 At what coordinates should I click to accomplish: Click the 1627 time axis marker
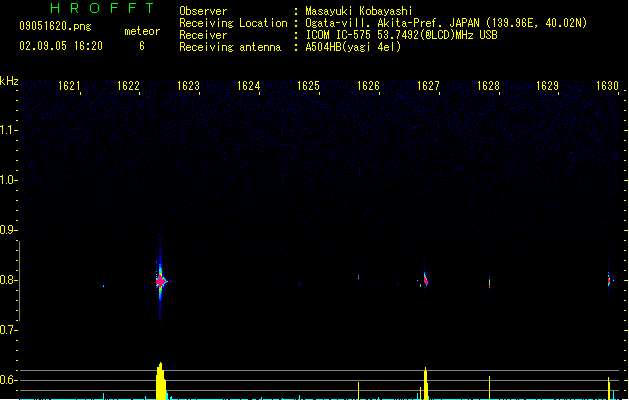point(428,86)
